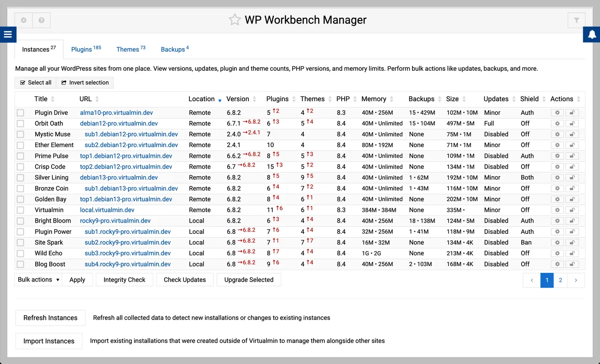Open gear action for Blog Boost row
This screenshot has height=364, width=600.
(557, 264)
